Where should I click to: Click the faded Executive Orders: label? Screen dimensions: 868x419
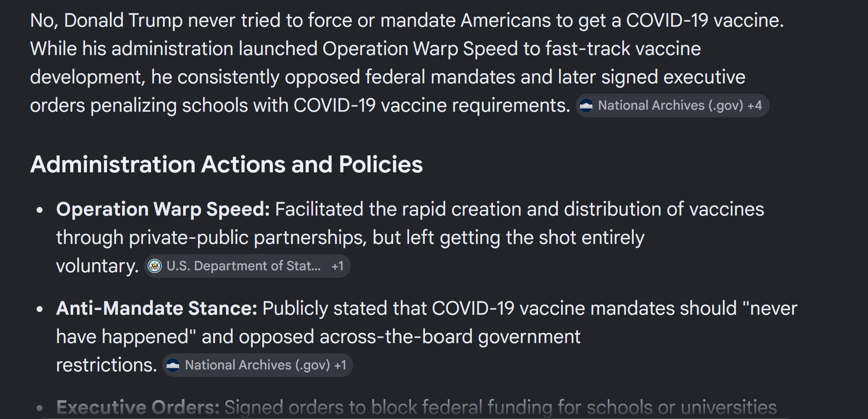(x=138, y=407)
